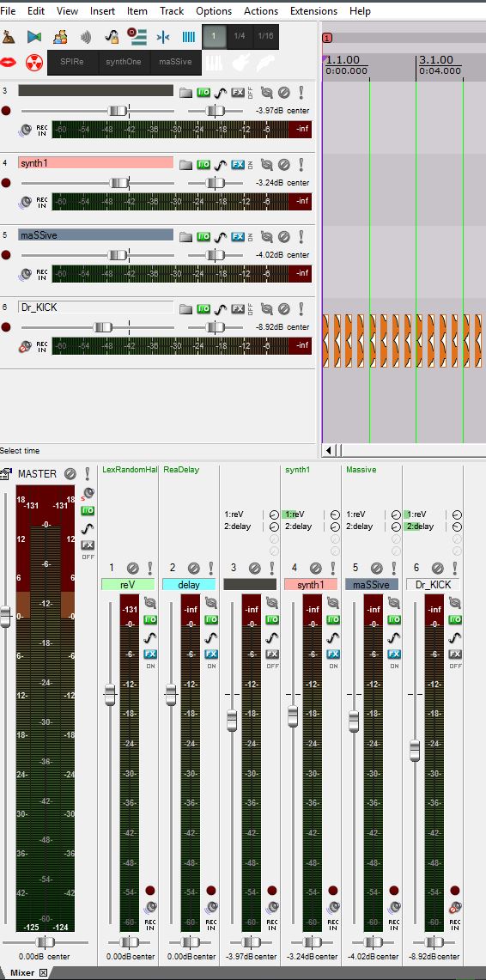Click the envelope lock toolbar icon
Screen dimensions: 486x980
(111, 37)
